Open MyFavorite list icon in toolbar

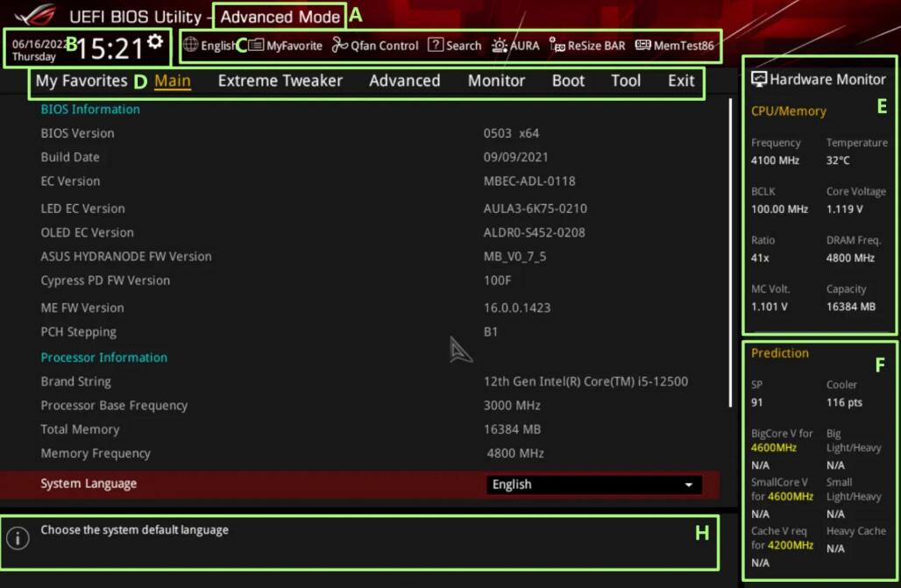256,46
